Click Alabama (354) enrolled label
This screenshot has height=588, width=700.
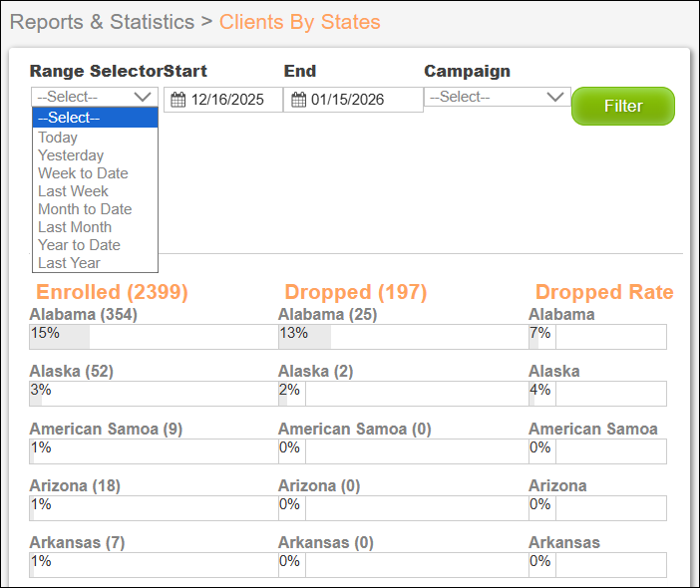point(84,315)
